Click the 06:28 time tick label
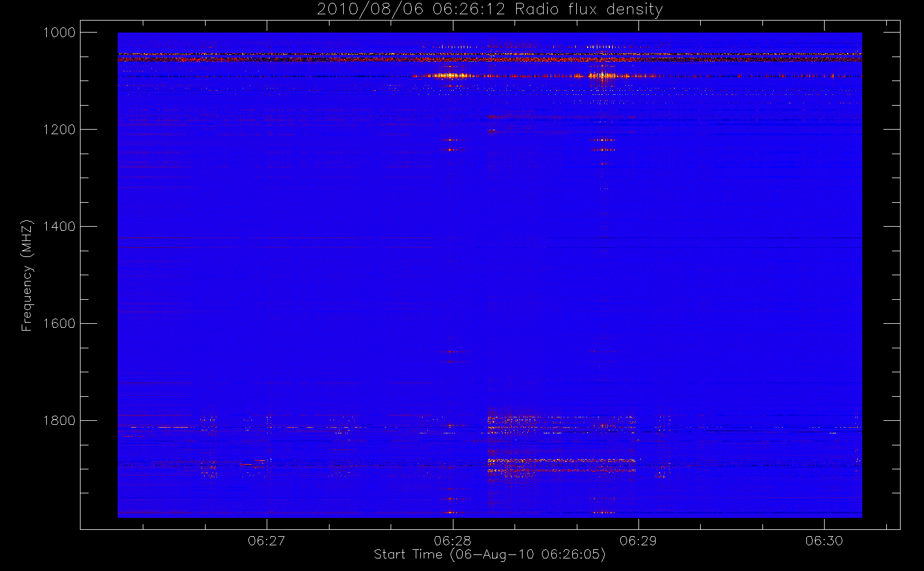 pyautogui.click(x=453, y=541)
